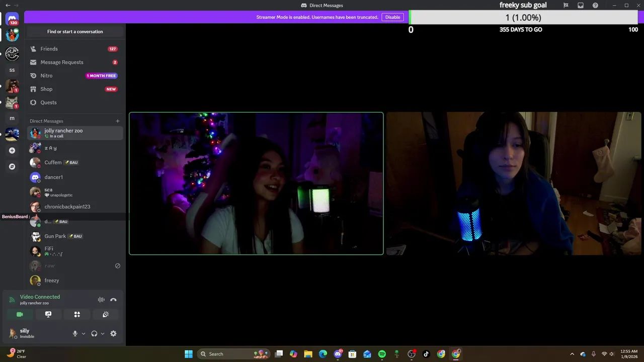Open sca direct message
Screen dimensions: 644x362
pos(74,192)
